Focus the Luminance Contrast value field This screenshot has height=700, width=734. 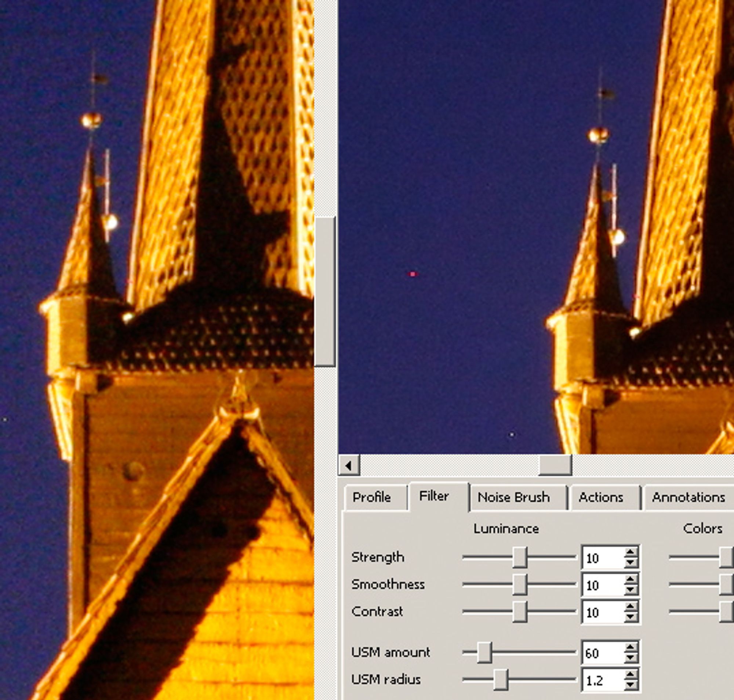604,612
